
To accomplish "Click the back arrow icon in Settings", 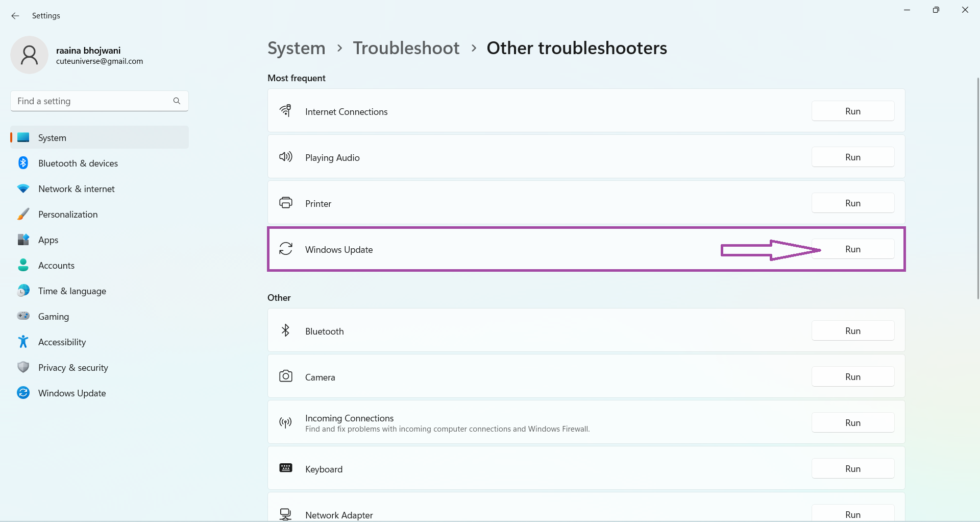I will (15, 16).
